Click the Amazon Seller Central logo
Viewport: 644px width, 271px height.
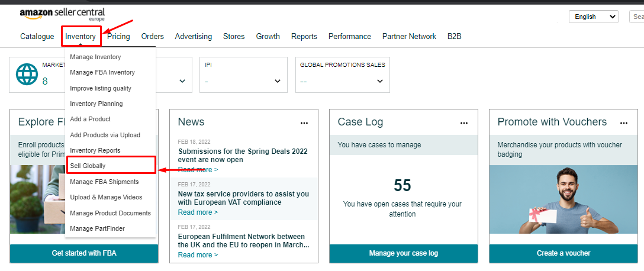point(62,14)
